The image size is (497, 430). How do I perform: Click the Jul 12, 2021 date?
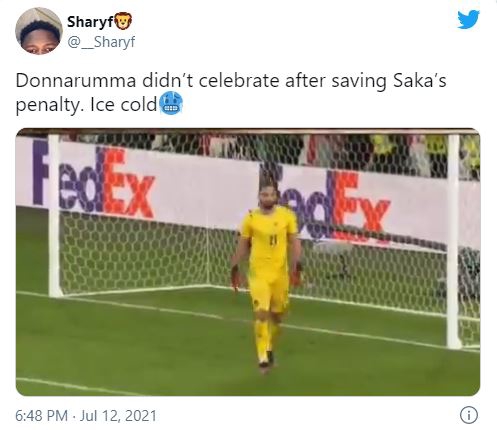click(x=118, y=416)
